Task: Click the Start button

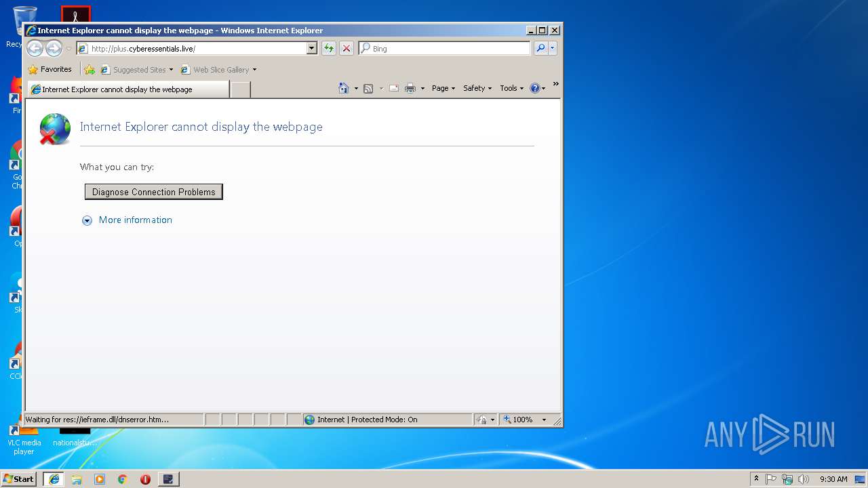Action: tap(18, 479)
